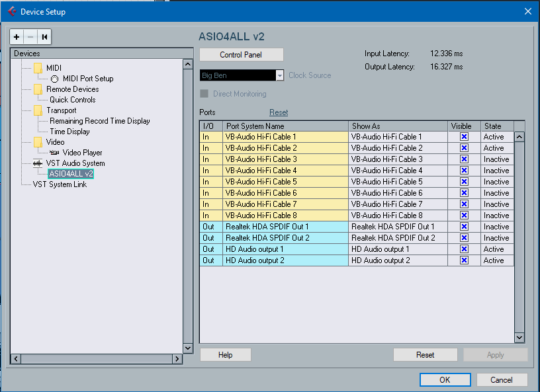The height and width of the screenshot is (392, 540).
Task: Click Show As cell HD Audio output 1
Action: [x=398, y=249]
